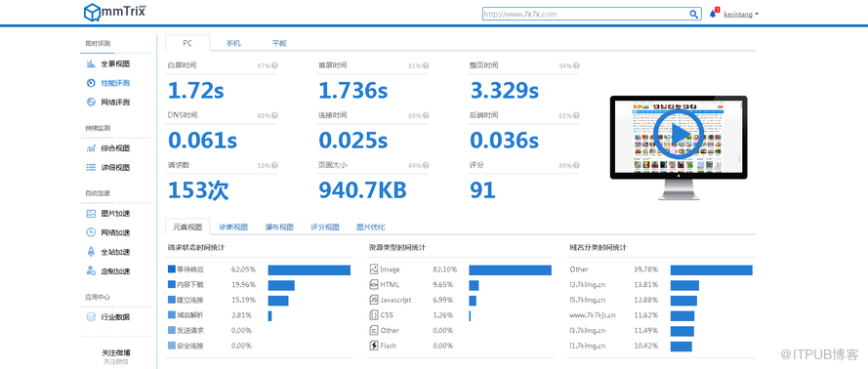Click help icon beside 请求数 10%
868x369 pixels.
pos(274,165)
